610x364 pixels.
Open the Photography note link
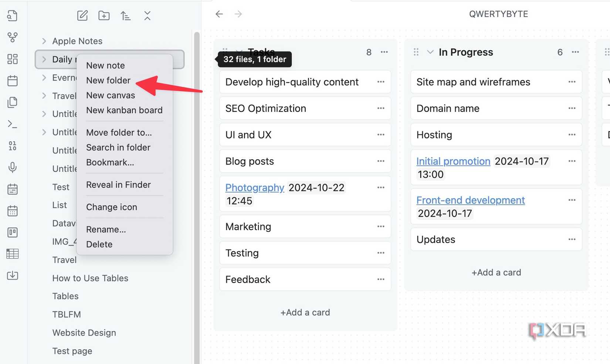(254, 187)
